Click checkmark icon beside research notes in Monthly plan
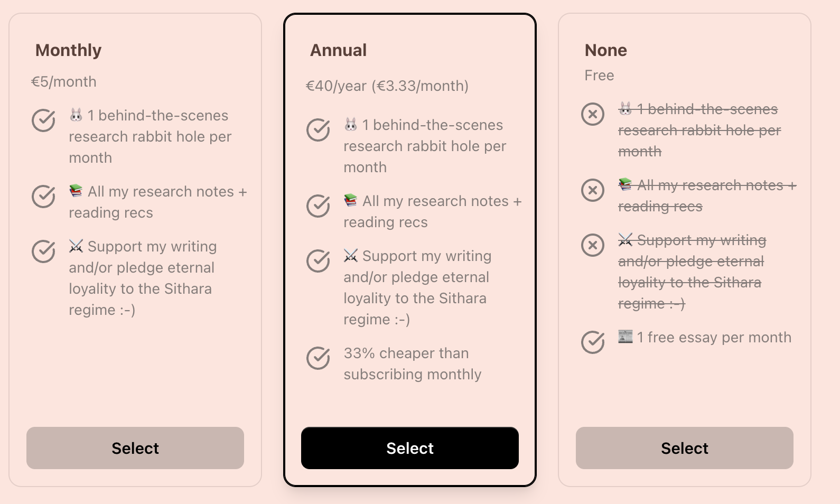 (x=43, y=196)
